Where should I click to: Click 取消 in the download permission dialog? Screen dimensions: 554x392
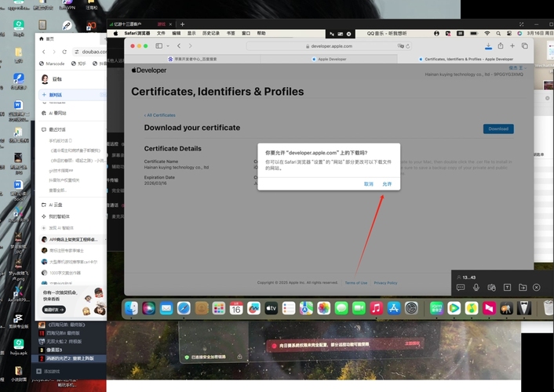369,184
